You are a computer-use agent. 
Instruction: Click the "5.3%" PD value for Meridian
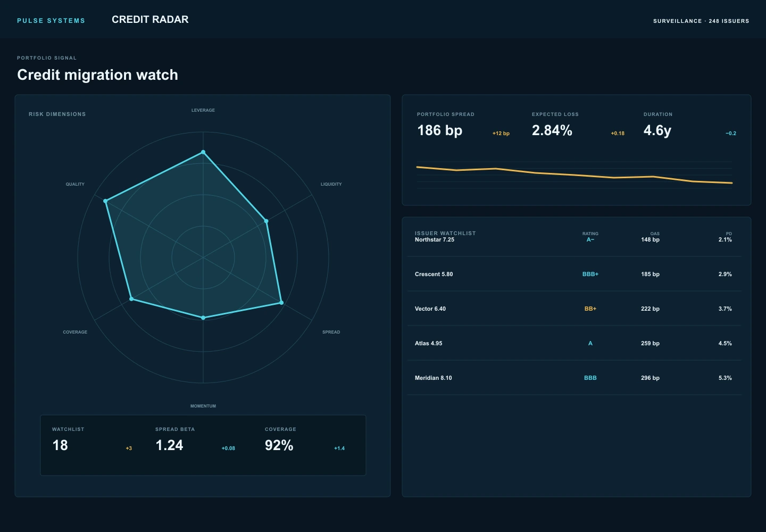click(x=725, y=378)
